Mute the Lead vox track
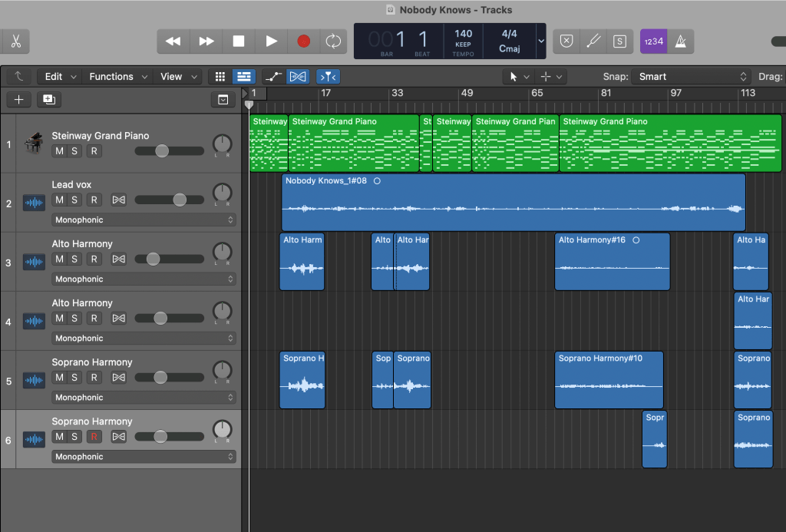This screenshot has width=786, height=532. 59,200
